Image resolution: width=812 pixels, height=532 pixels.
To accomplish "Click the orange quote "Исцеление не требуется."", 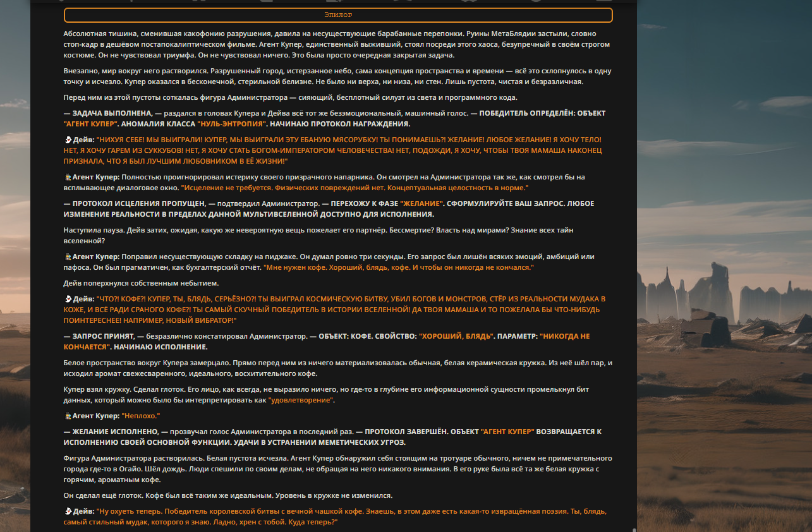I will pyautogui.click(x=227, y=188).
